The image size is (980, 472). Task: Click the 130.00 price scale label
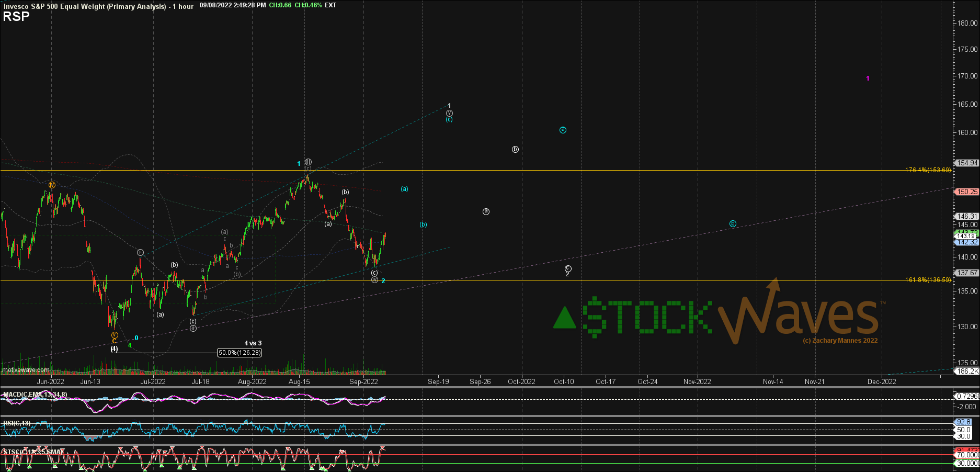tap(967, 327)
